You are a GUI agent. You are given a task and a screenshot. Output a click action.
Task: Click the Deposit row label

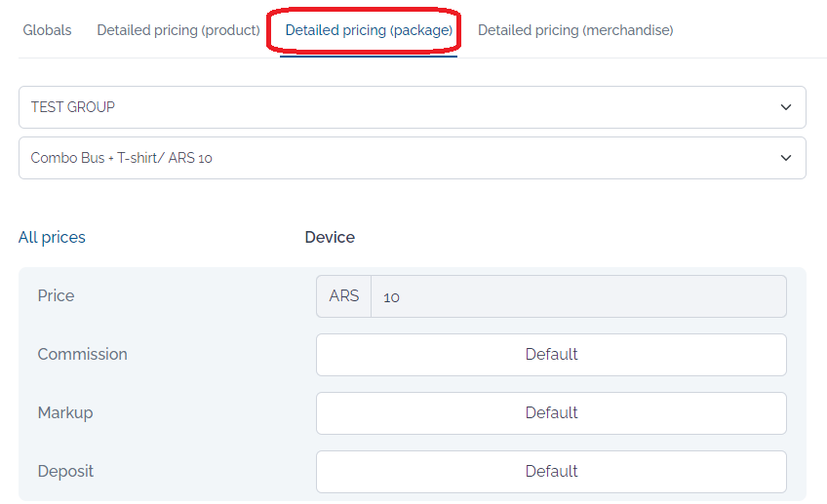click(x=65, y=471)
